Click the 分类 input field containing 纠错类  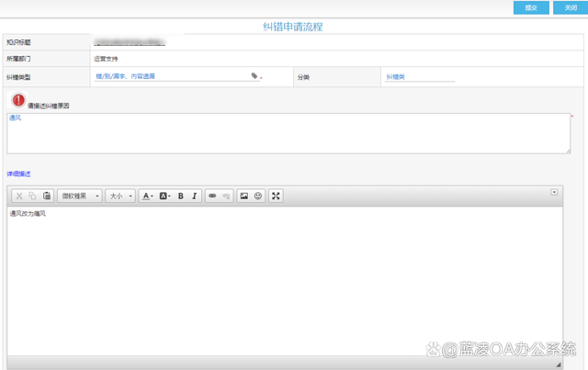tap(419, 77)
